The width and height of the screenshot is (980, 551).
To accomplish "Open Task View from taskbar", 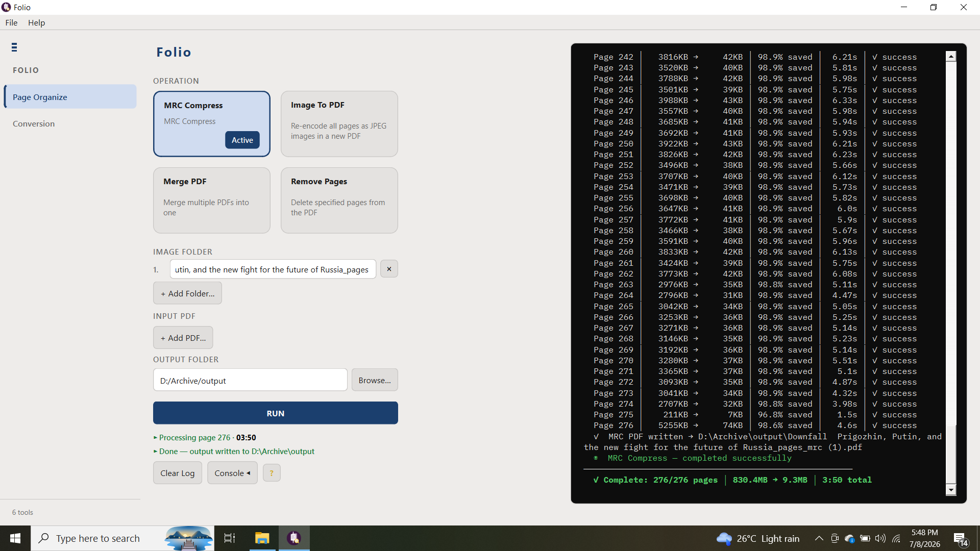I will coord(230,538).
